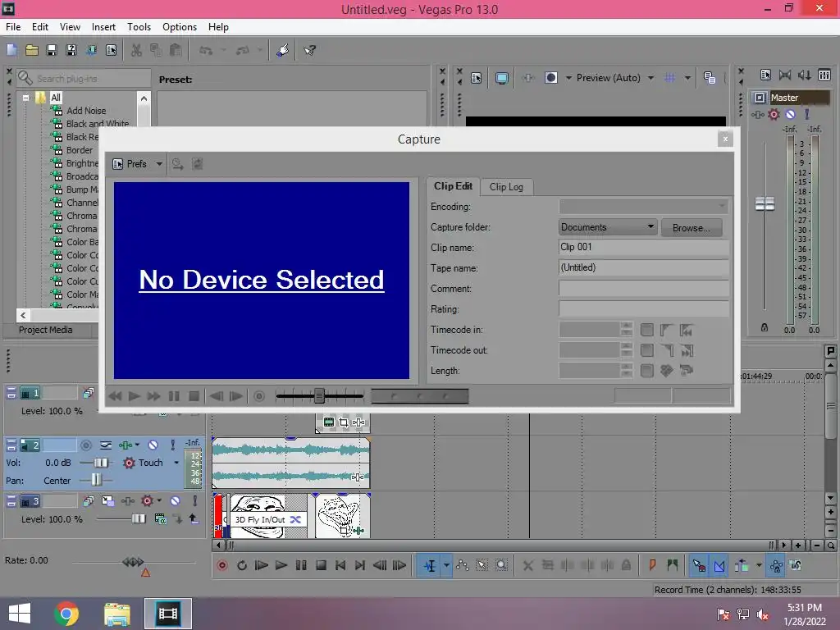Click the Insert Region icon
The width and height of the screenshot is (840, 630).
673,565
